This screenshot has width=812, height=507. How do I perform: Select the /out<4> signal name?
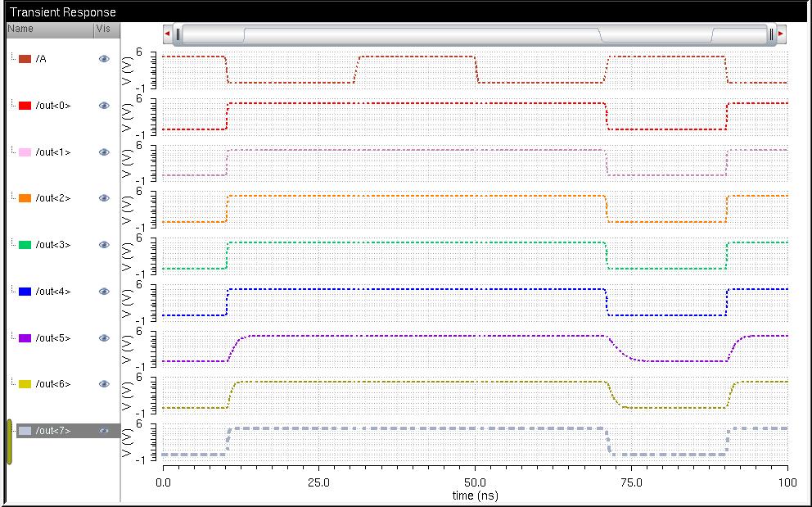click(x=53, y=292)
